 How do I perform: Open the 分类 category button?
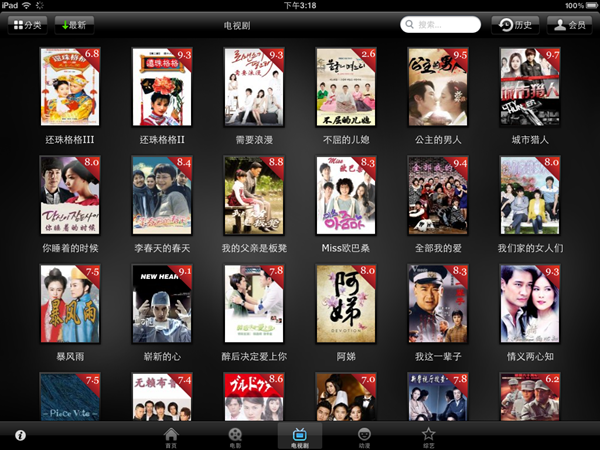tap(28, 25)
